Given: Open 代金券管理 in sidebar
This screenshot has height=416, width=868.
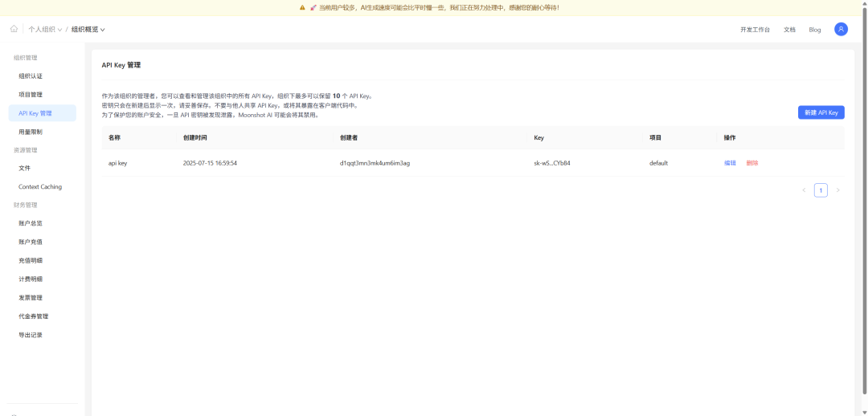Looking at the screenshot, I should 43,316.
